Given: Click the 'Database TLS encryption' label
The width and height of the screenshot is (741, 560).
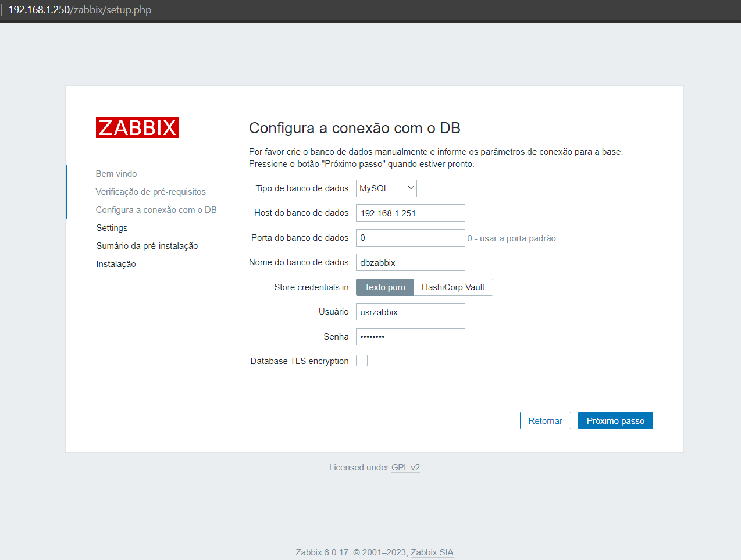Looking at the screenshot, I should point(300,361).
